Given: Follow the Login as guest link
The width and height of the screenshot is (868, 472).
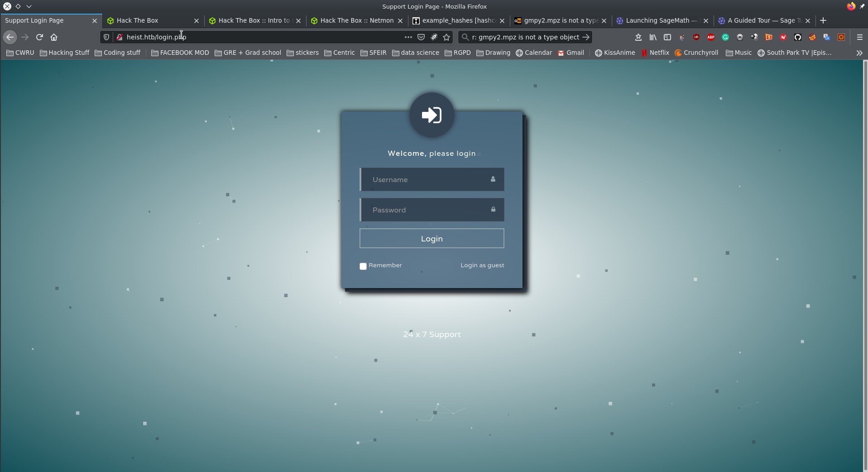Looking at the screenshot, I should coord(482,265).
